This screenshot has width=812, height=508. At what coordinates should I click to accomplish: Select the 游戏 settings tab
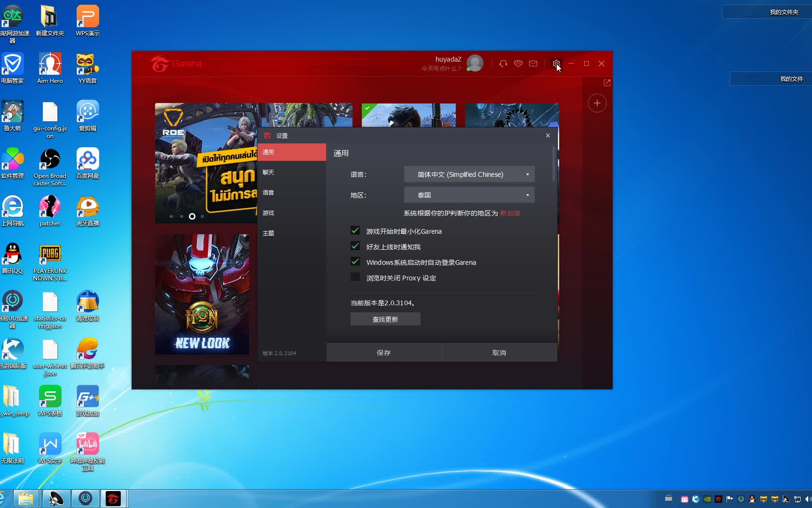point(292,213)
